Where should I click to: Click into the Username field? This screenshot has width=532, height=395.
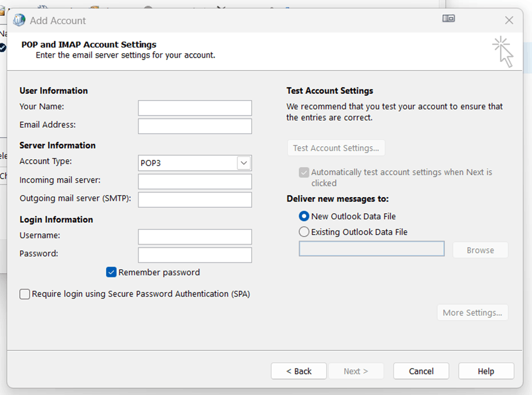(195, 237)
